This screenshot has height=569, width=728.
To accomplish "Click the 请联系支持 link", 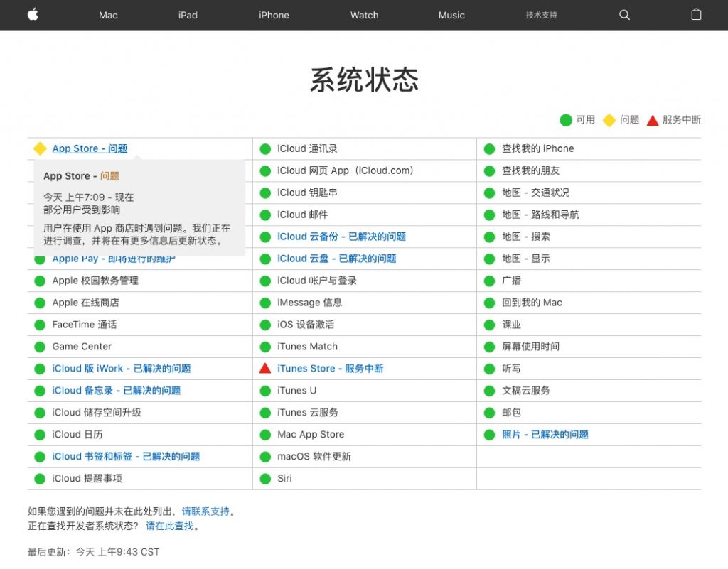I will 205,511.
